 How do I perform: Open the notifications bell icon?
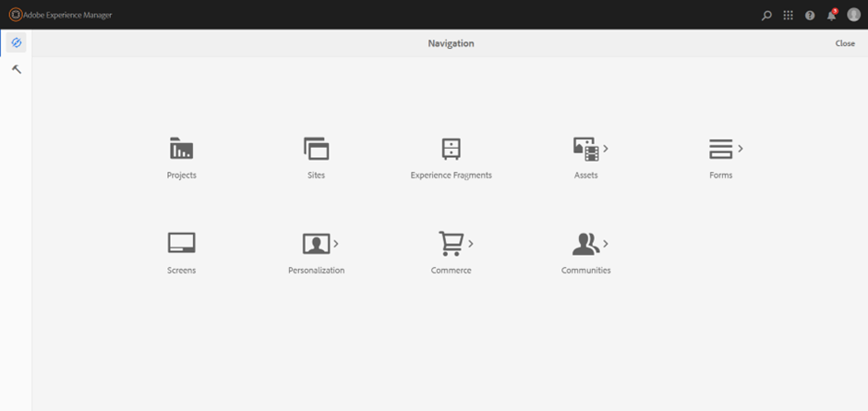coord(831,15)
